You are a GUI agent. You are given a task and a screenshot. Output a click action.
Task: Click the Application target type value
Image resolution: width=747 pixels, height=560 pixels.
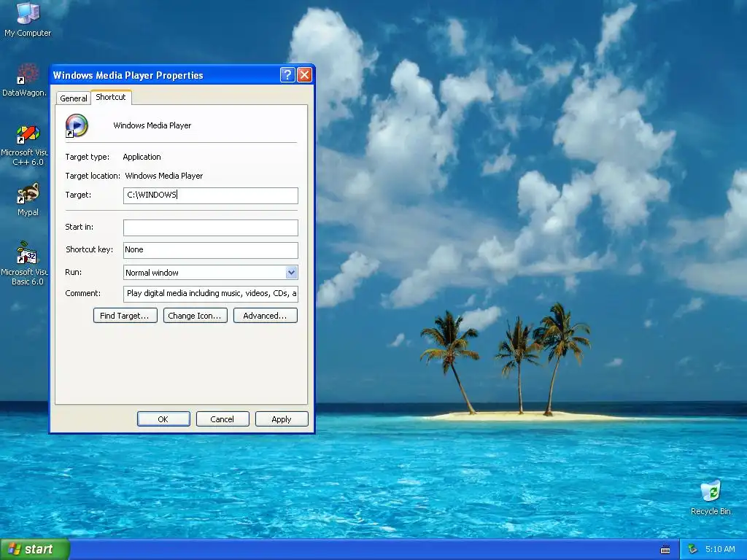(142, 157)
